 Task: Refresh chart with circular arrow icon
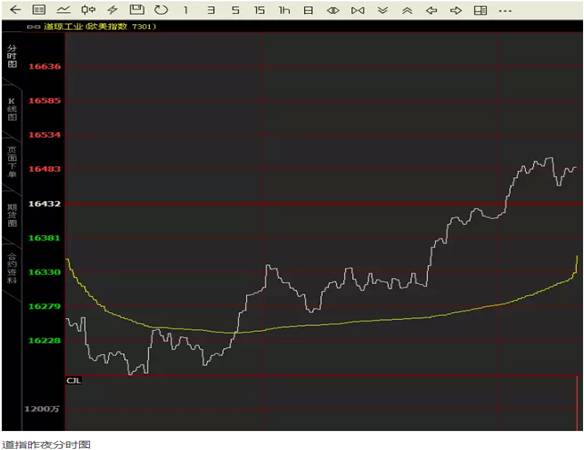click(161, 10)
